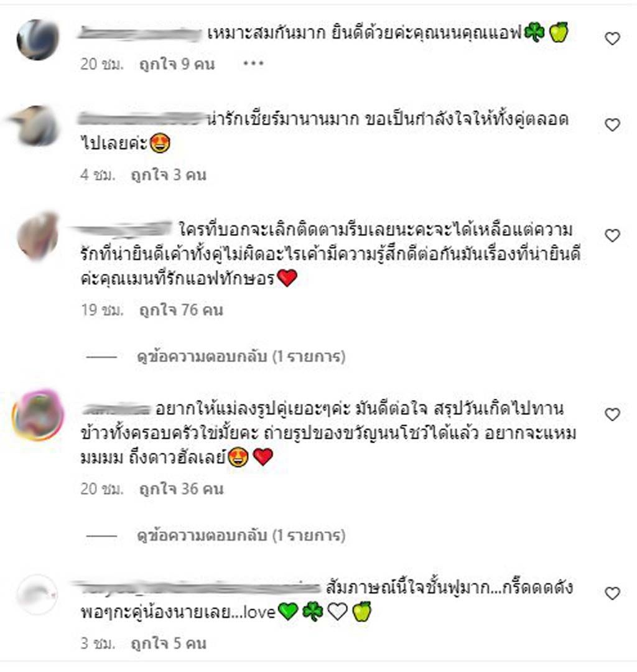This screenshot has width=637, height=672.
Task: View the 3 likes on the second comment
Action: click(x=169, y=174)
